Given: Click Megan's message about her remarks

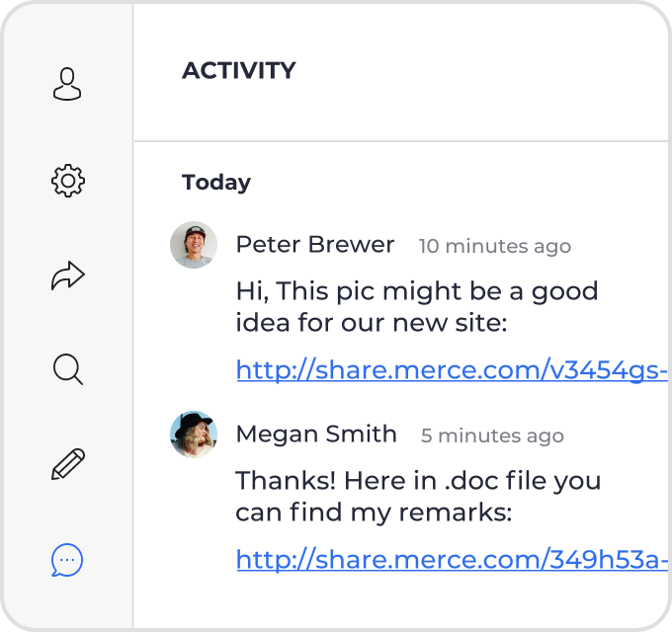Looking at the screenshot, I should coord(418,496).
